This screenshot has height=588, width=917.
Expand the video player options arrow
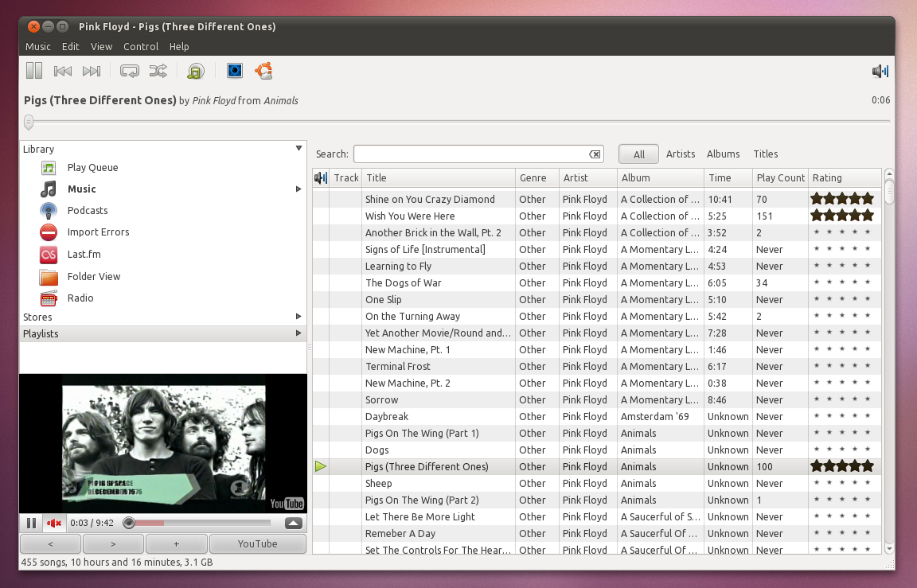294,523
